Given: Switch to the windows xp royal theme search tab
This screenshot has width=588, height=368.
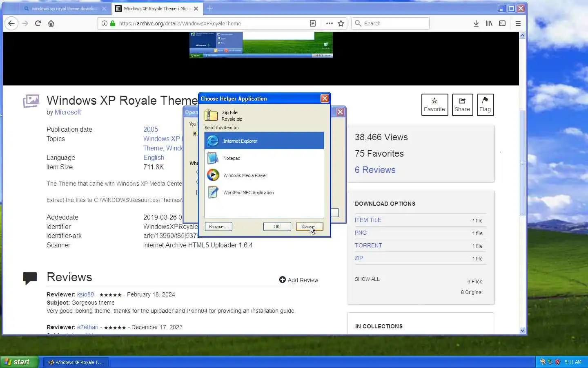Looking at the screenshot, I should (x=65, y=8).
